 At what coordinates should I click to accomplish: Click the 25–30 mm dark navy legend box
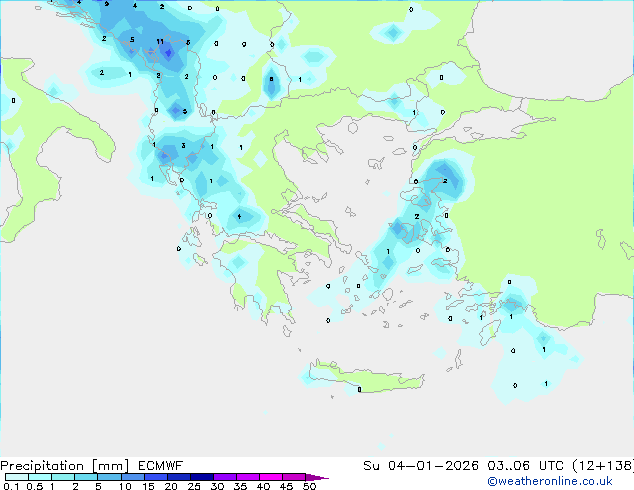click(x=202, y=477)
